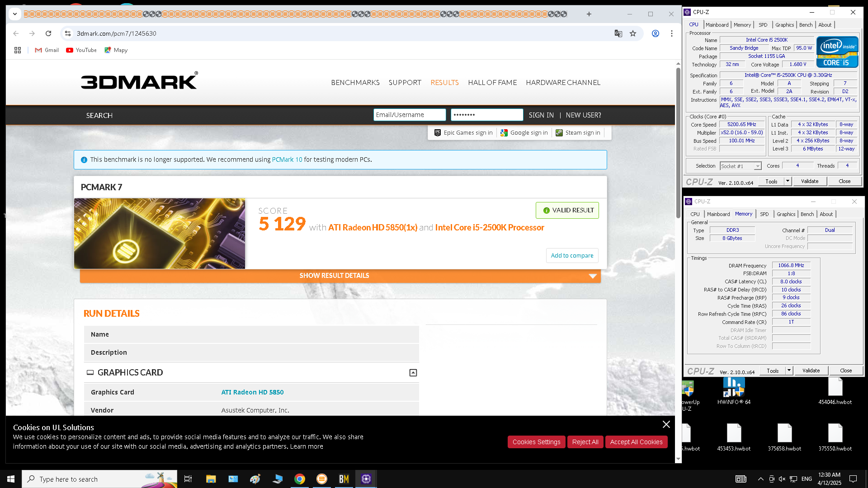Select 453453.hwbot desktop file
Screen dimensions: 868x488
point(734,438)
